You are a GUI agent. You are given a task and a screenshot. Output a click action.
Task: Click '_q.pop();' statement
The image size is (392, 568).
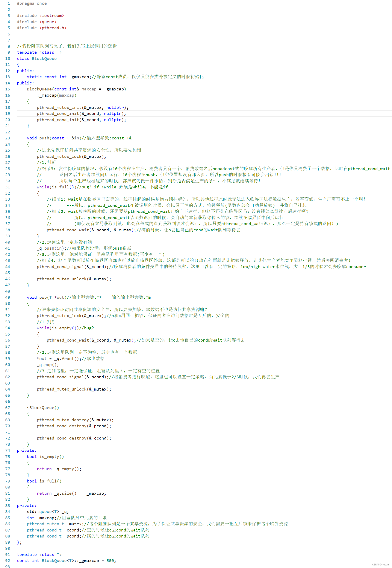(48, 365)
